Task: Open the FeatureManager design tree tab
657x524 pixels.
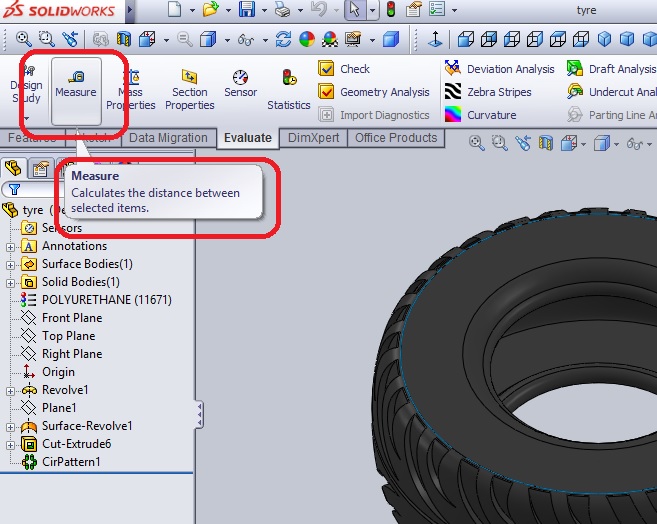Action: [x=13, y=168]
